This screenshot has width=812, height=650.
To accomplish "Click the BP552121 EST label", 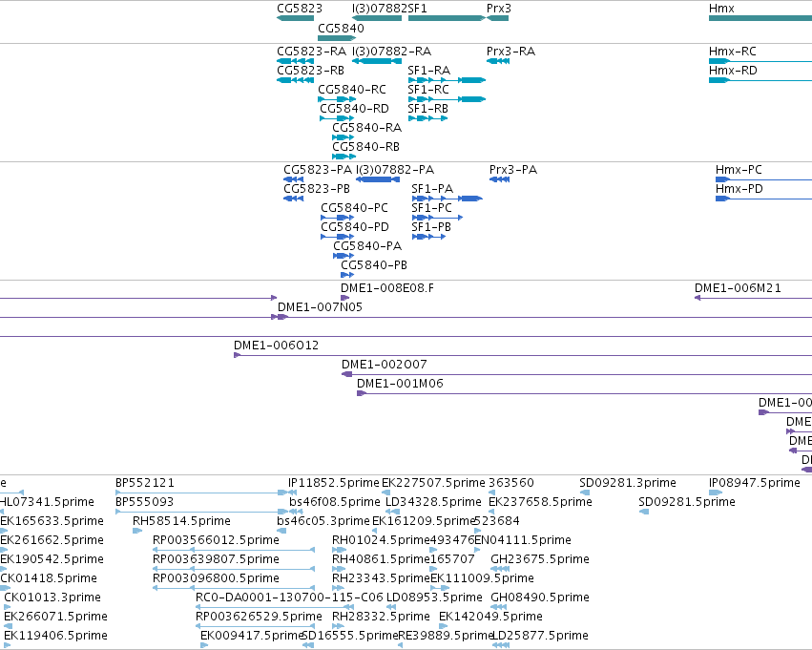I will coord(144,483).
